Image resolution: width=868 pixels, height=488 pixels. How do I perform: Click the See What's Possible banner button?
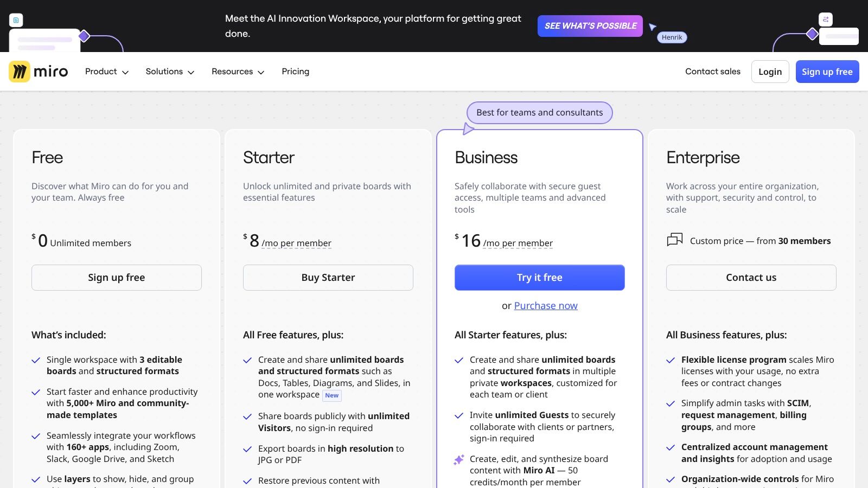pos(590,26)
